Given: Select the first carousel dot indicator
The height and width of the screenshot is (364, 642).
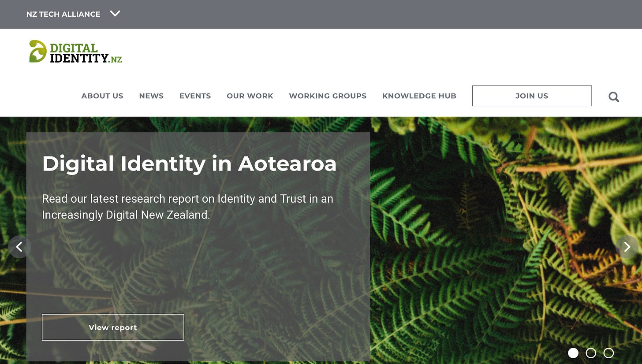Looking at the screenshot, I should click(x=573, y=353).
